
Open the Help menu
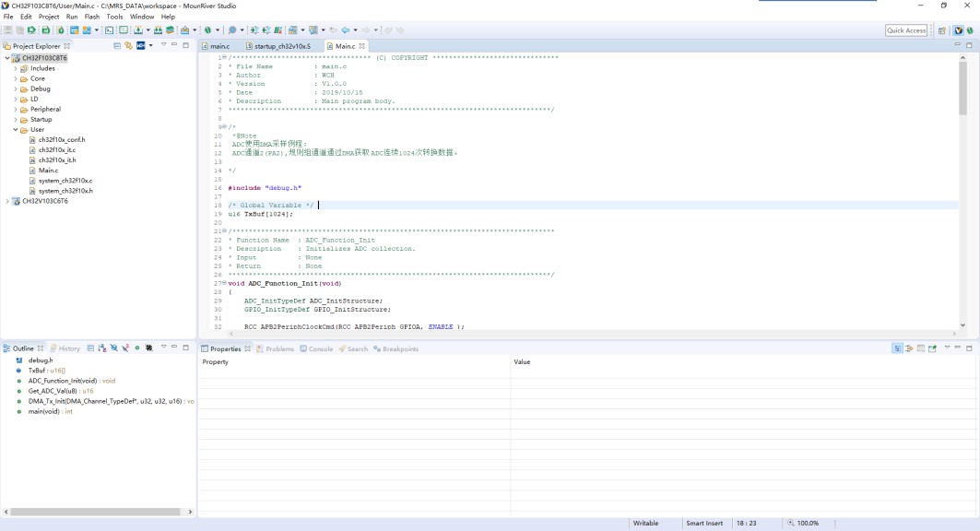(168, 17)
